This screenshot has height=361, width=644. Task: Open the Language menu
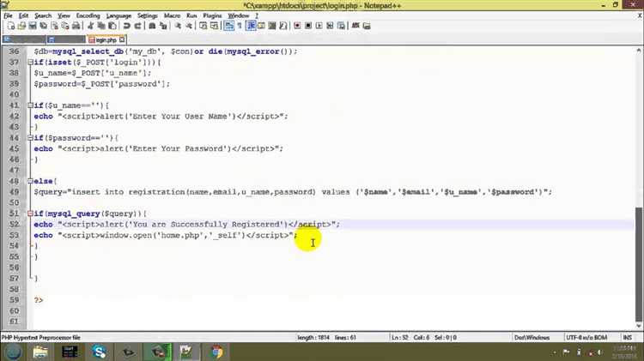point(118,15)
